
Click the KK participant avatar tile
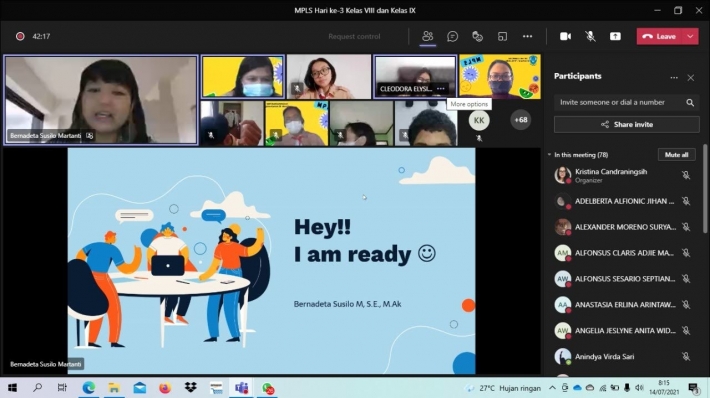(479, 120)
